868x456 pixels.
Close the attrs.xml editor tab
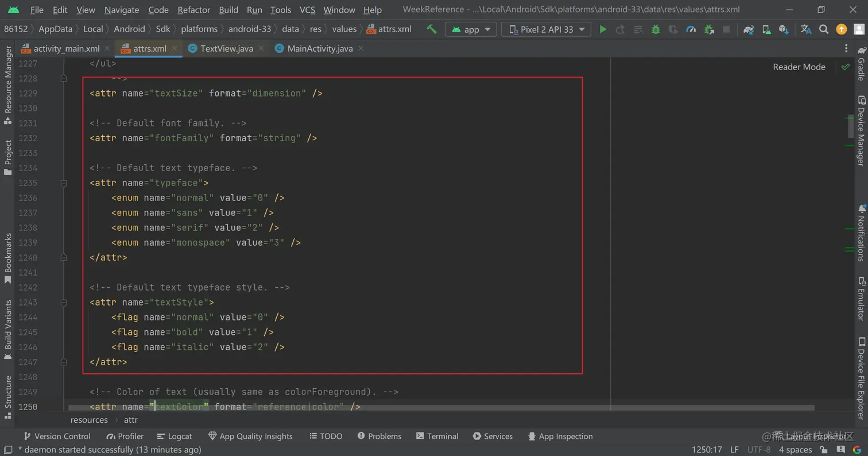174,49
